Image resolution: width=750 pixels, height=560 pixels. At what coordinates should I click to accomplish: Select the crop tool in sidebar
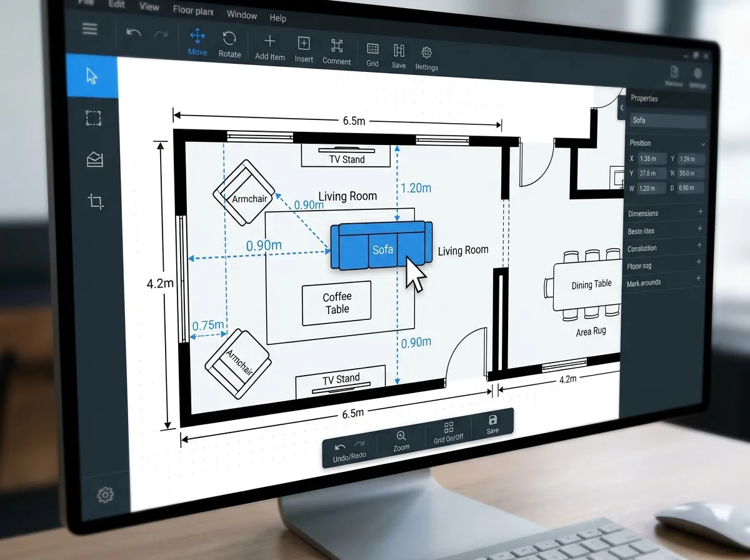96,201
